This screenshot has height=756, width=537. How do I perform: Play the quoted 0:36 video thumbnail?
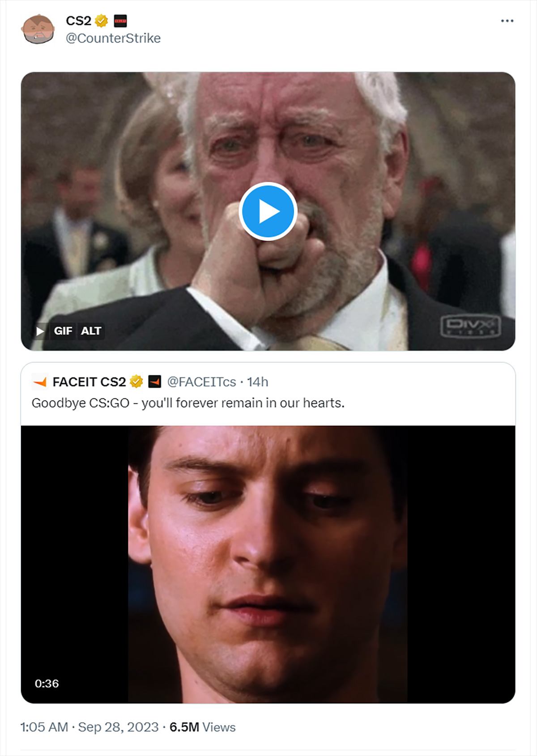pos(268,564)
